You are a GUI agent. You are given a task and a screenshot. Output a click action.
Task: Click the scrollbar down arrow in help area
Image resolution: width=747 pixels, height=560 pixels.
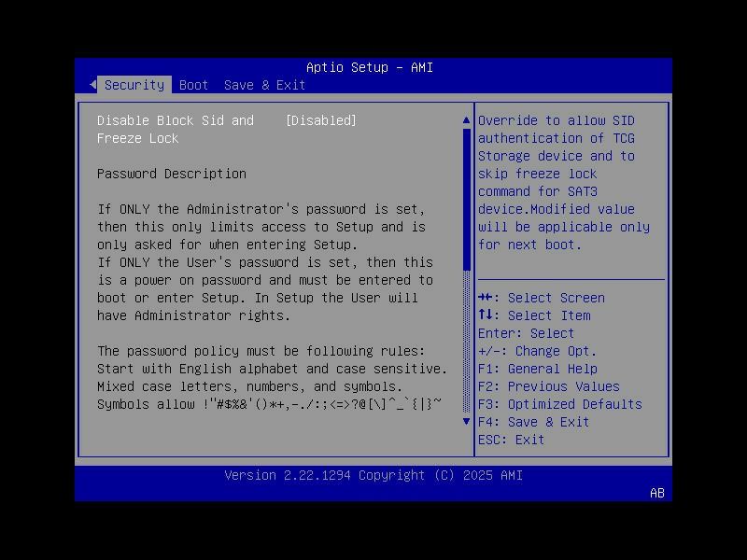[x=466, y=421]
